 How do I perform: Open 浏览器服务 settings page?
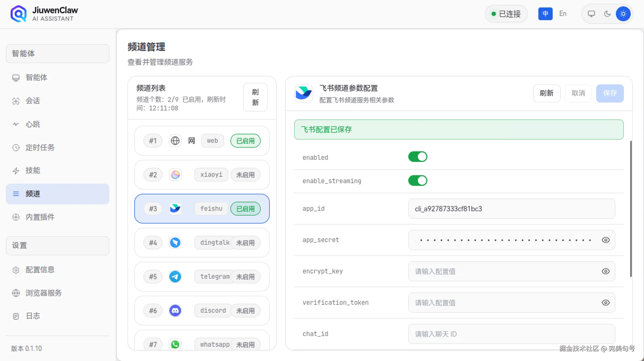(57, 293)
